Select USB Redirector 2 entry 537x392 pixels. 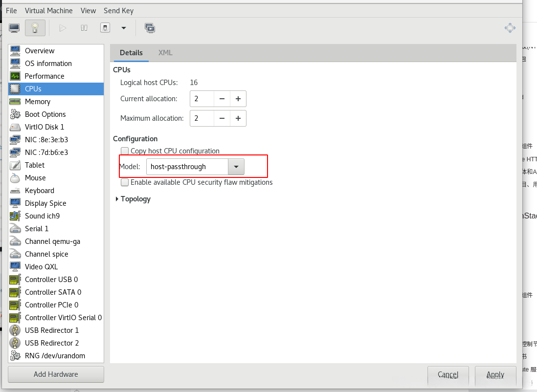pos(56,343)
